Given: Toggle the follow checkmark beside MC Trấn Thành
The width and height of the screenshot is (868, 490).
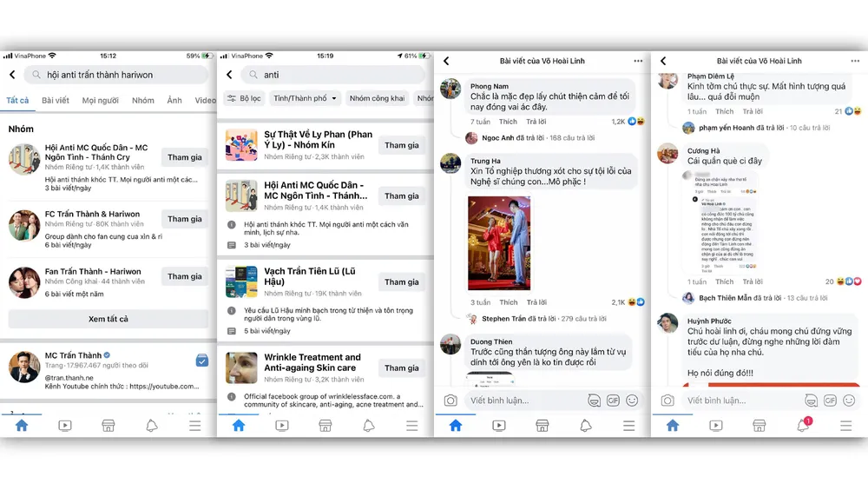Looking at the screenshot, I should [201, 361].
